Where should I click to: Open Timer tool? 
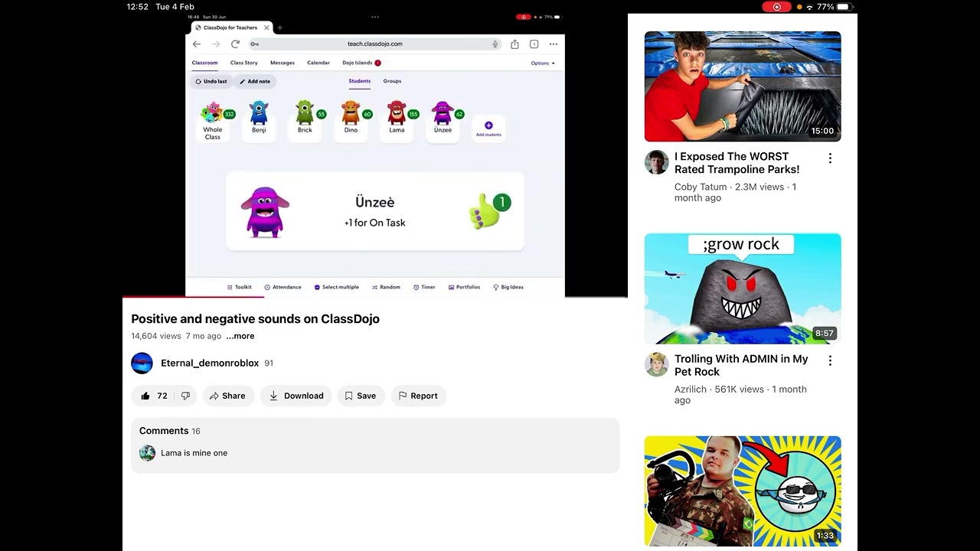tap(424, 287)
